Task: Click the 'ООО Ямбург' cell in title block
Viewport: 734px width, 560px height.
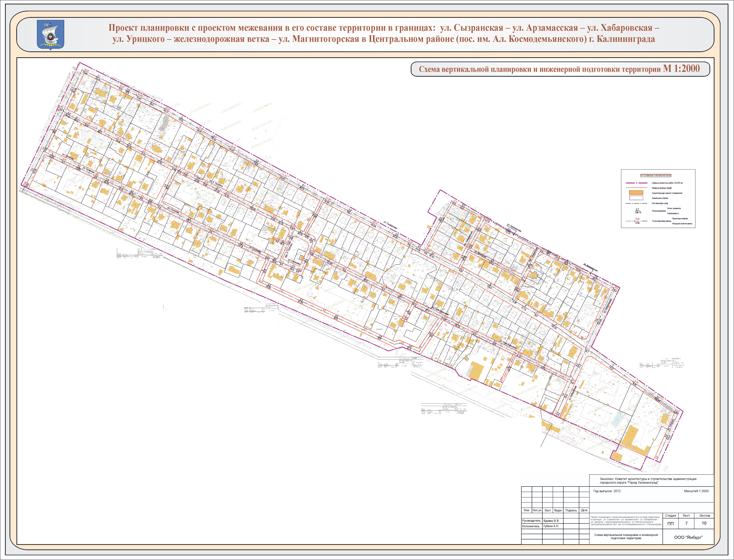Action: [x=688, y=537]
